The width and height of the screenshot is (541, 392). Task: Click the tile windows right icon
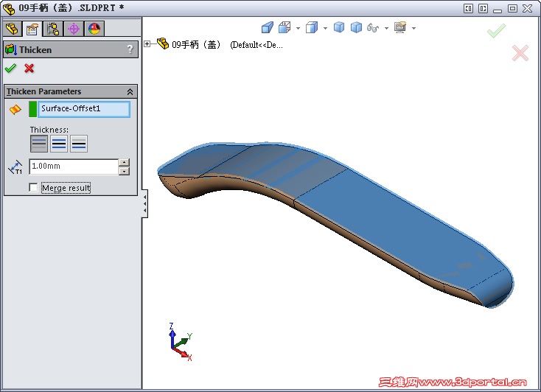pos(483,8)
